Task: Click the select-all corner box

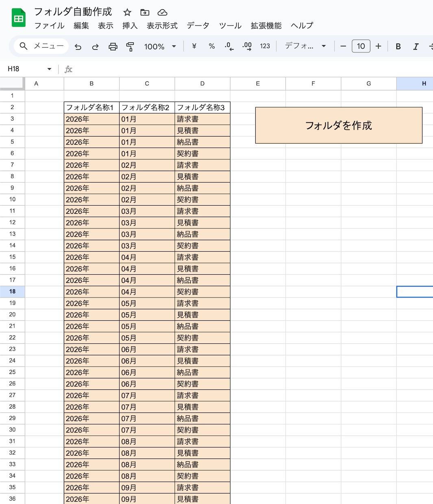Action: [12, 83]
